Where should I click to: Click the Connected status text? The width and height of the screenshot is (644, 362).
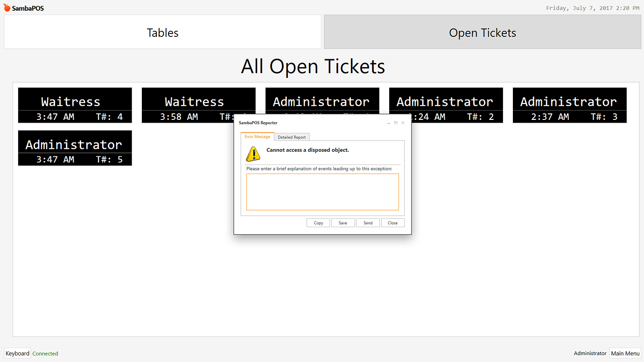pos(45,354)
